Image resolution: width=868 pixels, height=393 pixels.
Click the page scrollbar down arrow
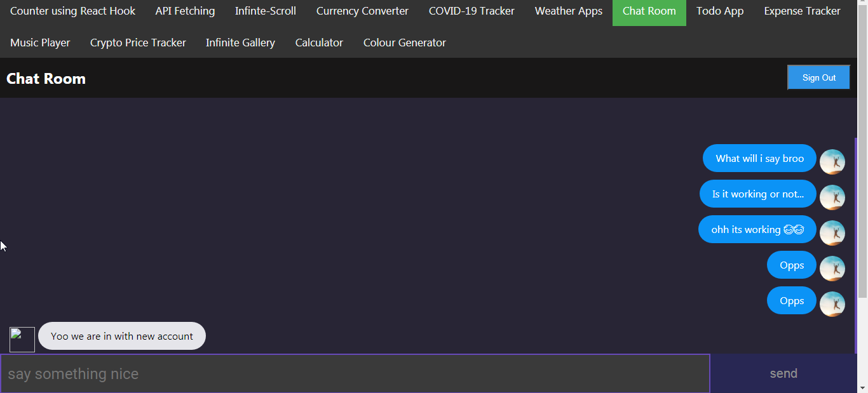tap(862, 387)
